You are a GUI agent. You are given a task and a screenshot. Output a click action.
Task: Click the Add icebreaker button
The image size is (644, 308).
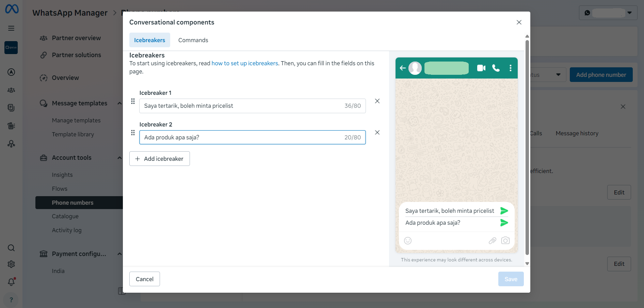pos(160,159)
